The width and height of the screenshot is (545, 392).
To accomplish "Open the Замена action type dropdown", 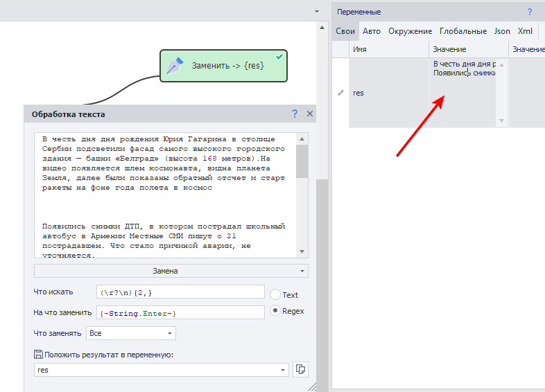I will tap(171, 271).
